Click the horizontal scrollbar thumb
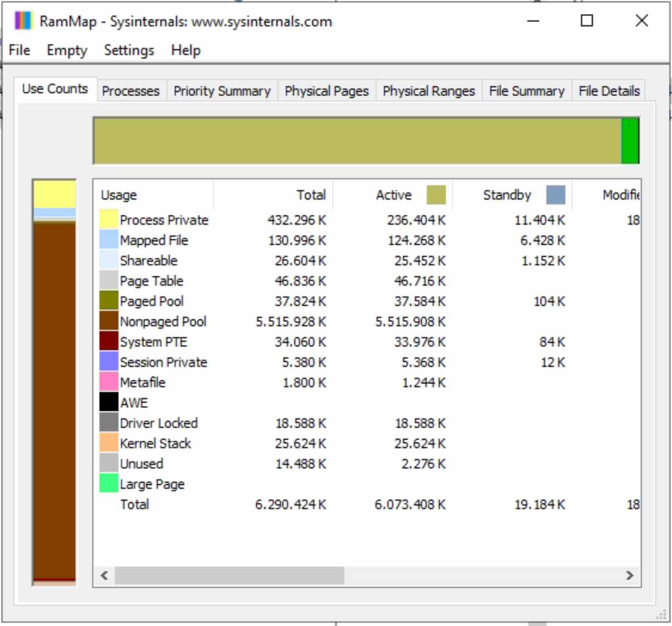The image size is (672, 626). (230, 576)
